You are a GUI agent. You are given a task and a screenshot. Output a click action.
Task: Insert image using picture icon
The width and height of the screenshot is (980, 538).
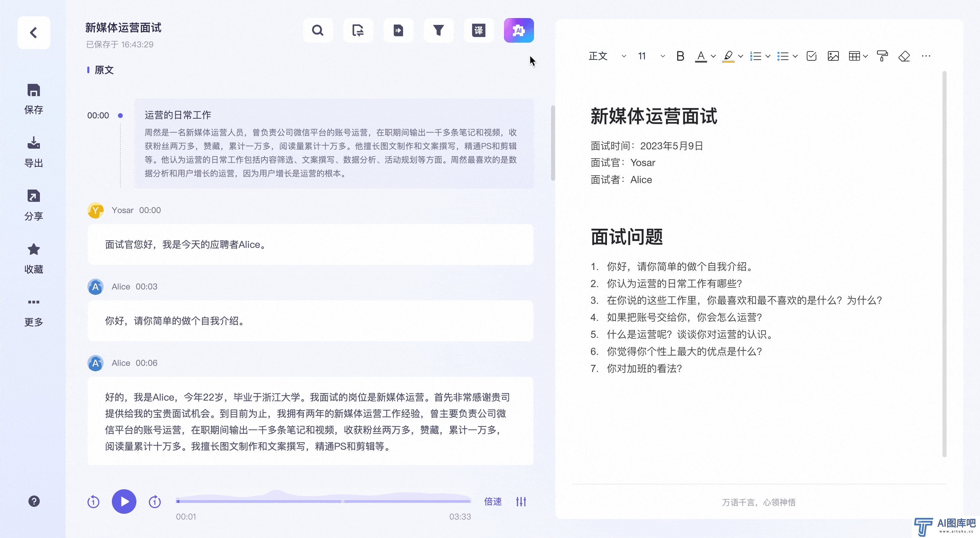tap(833, 56)
